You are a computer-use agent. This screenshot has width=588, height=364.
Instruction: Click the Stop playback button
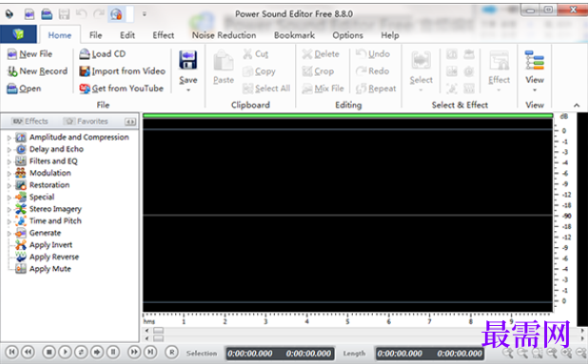coord(49,352)
